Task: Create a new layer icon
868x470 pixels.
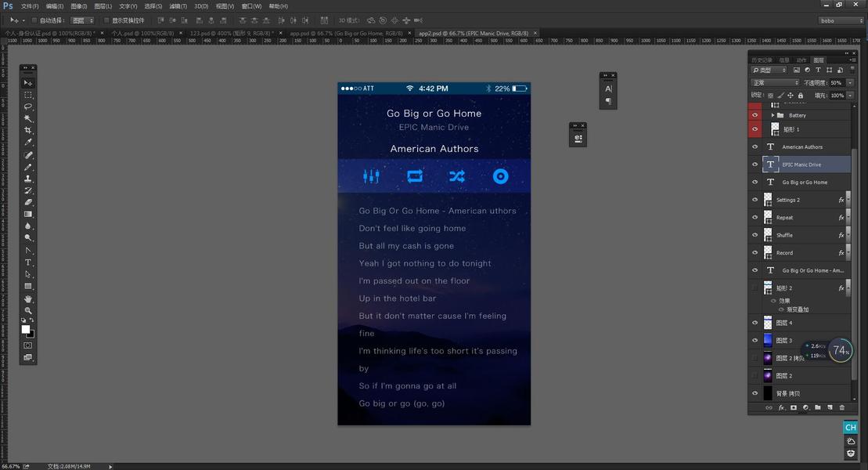Action: 830,407
